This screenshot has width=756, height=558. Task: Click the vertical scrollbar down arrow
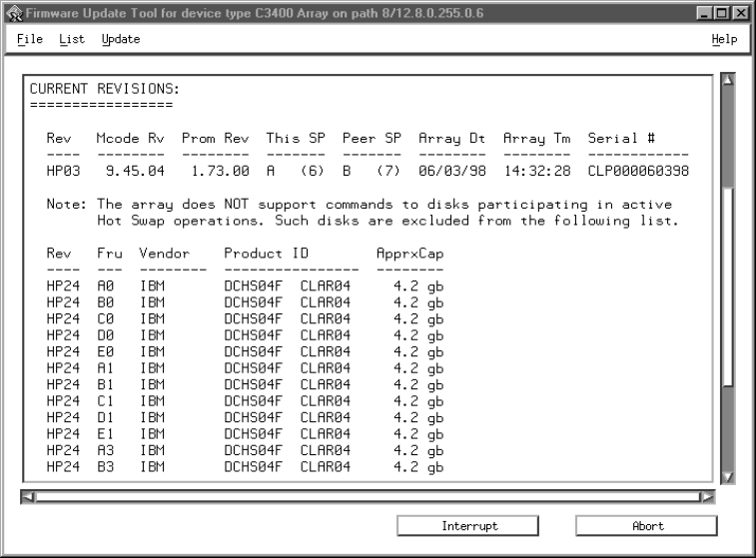pos(727,477)
